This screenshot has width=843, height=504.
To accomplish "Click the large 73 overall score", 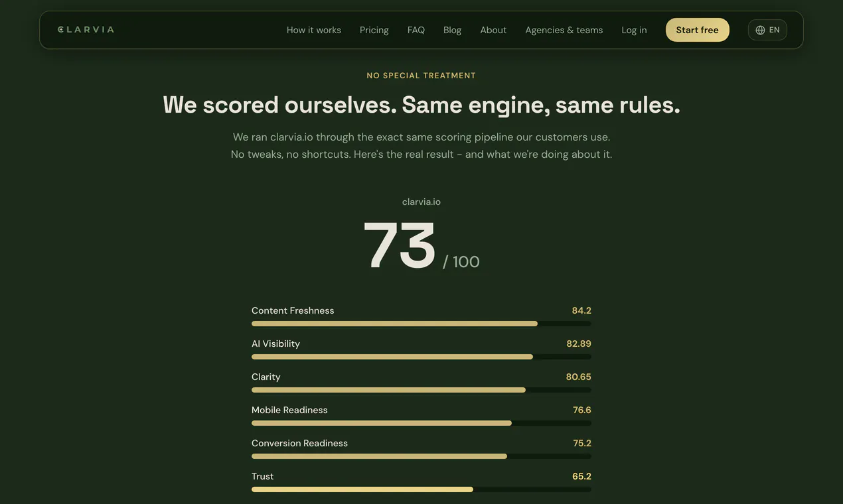I will pyautogui.click(x=400, y=245).
